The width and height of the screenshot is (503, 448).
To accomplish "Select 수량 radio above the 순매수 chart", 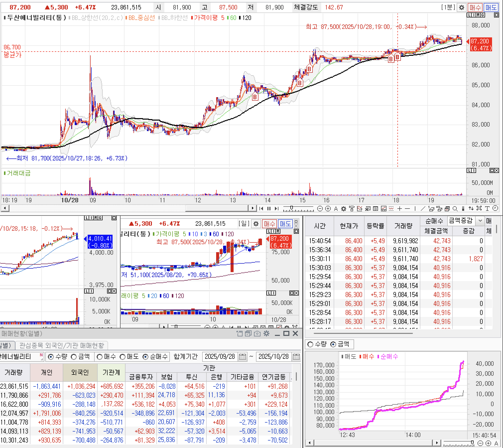I will (310, 344).
